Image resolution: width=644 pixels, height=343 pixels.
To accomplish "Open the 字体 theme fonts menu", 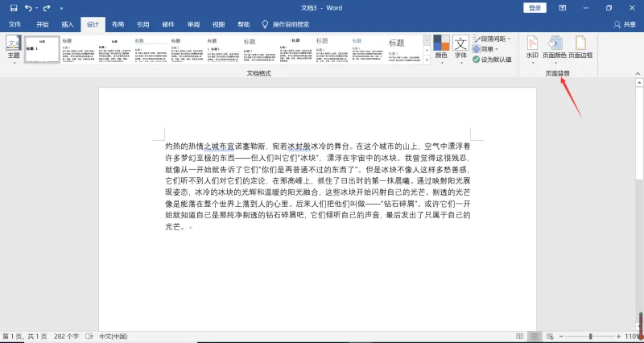I will pos(460,48).
